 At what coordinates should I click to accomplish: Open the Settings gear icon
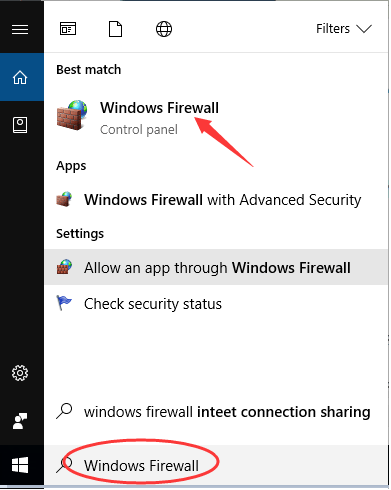(20, 373)
